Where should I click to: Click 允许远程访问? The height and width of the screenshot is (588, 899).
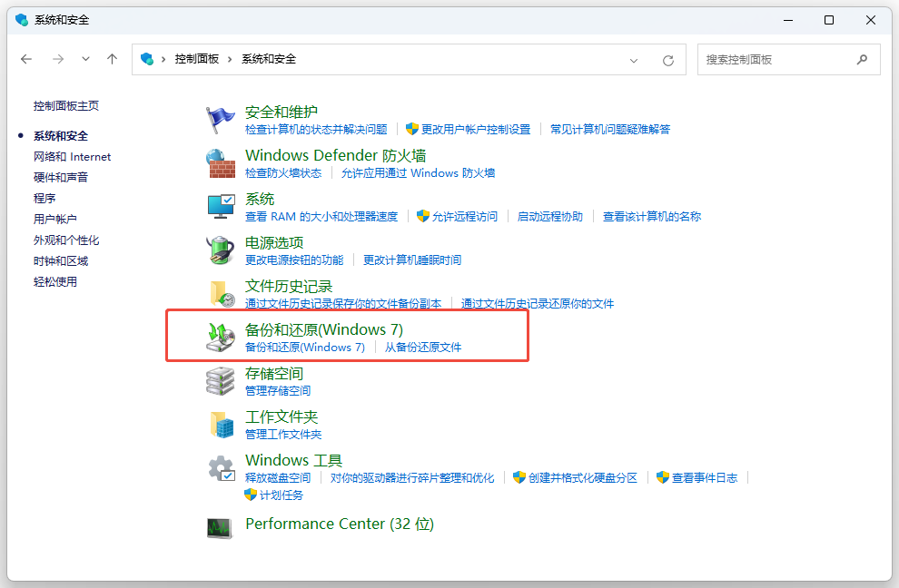tap(464, 217)
